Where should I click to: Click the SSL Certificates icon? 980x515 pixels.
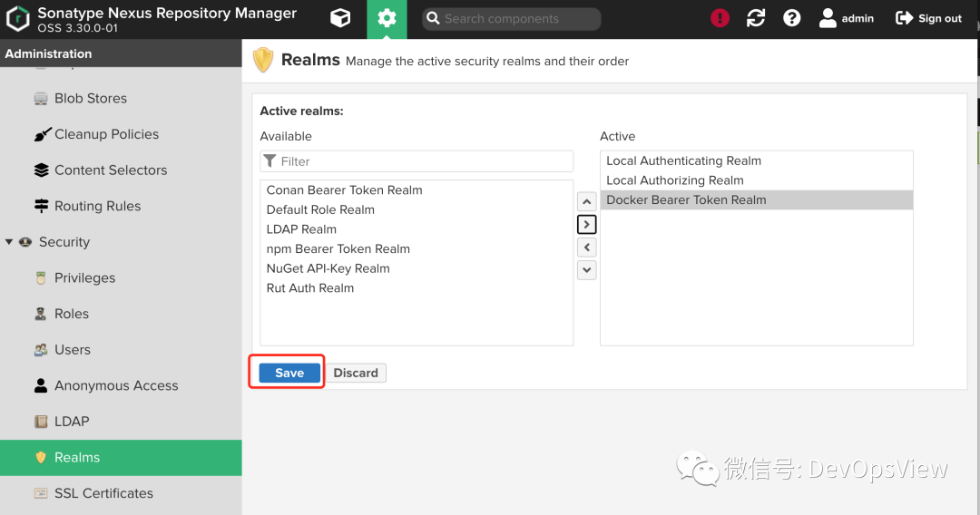pos(41,493)
